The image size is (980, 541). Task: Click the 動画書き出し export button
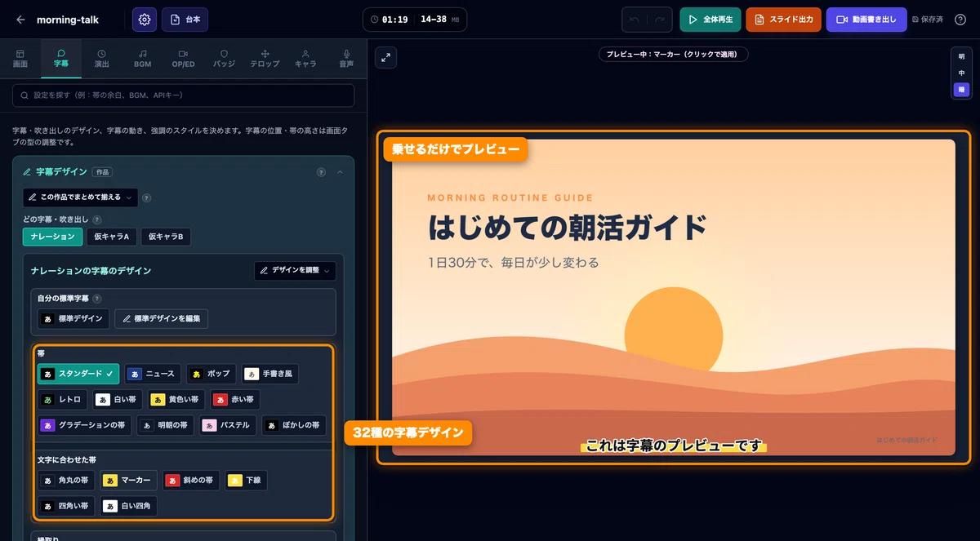click(x=866, y=20)
